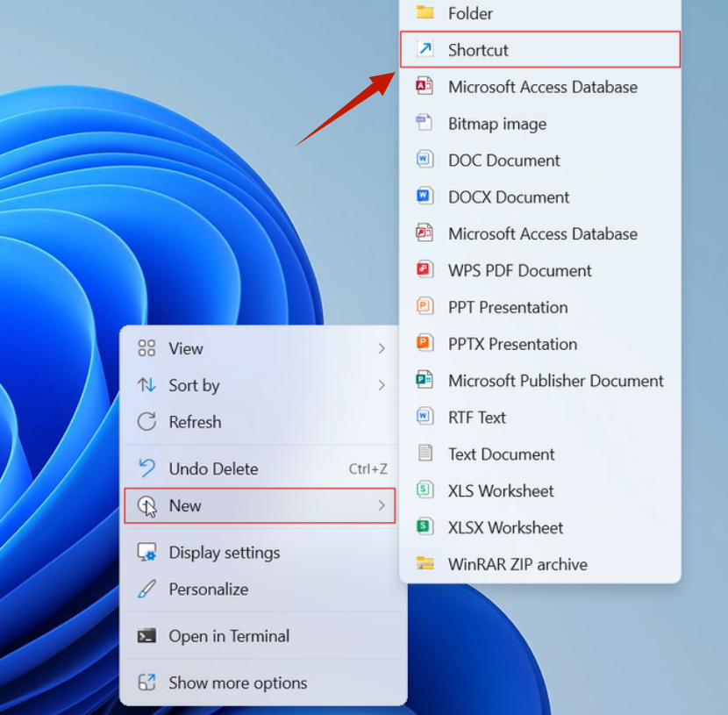Click the DOCX Document Word icon
Viewport: 728px width, 715px height.
[425, 196]
